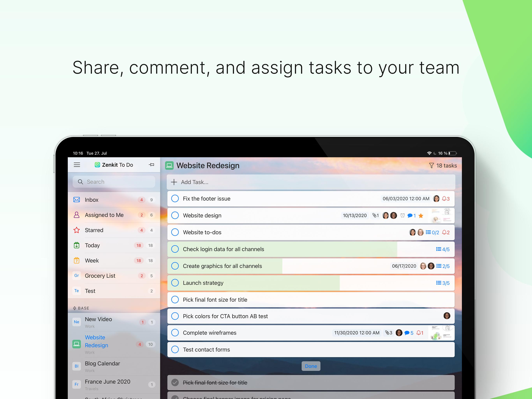This screenshot has width=532, height=399.
Task: Toggle completion circle for Launch strategy task
Action: [x=175, y=283]
